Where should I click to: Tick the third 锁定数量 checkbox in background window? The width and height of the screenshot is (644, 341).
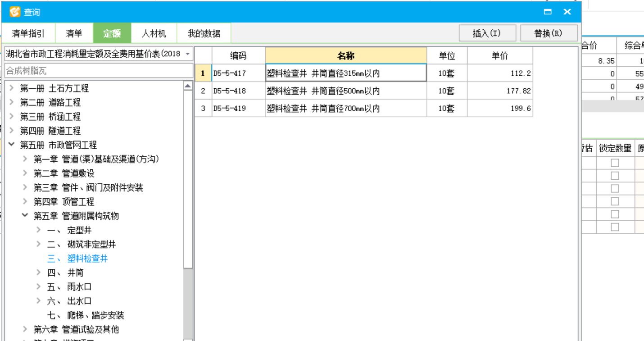615,188
